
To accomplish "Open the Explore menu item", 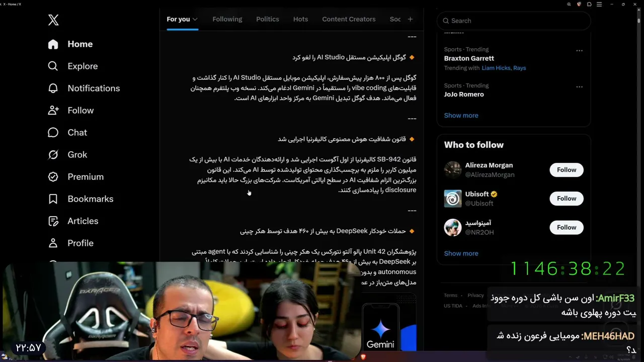I will pos(83,66).
